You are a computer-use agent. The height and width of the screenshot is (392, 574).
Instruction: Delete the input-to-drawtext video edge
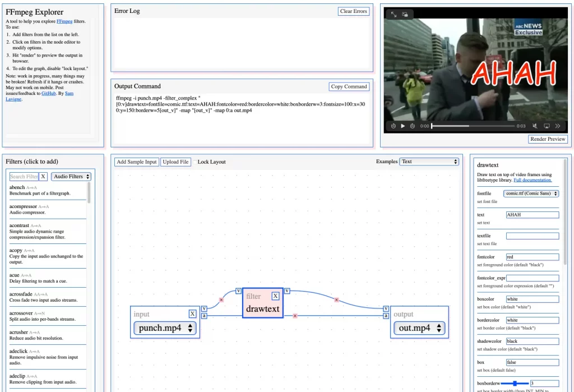[x=221, y=299]
